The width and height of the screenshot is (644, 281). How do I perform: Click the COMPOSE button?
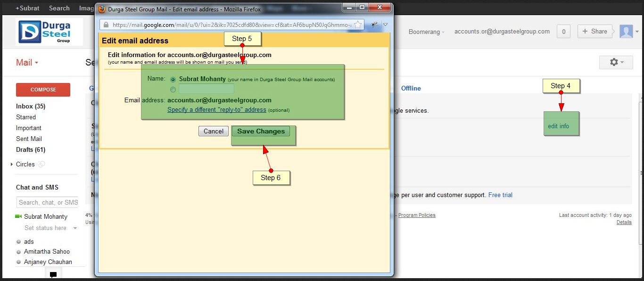pos(43,90)
